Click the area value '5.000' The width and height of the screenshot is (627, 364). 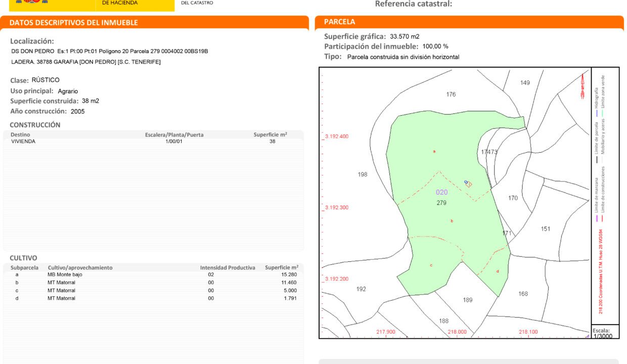[290, 291]
